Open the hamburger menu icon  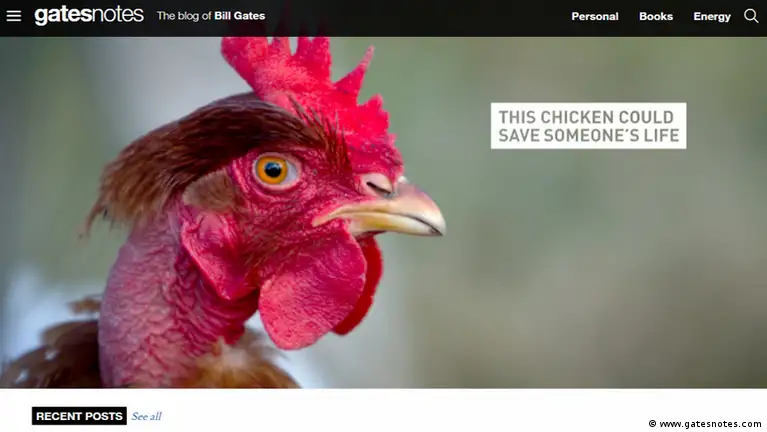tap(14, 16)
